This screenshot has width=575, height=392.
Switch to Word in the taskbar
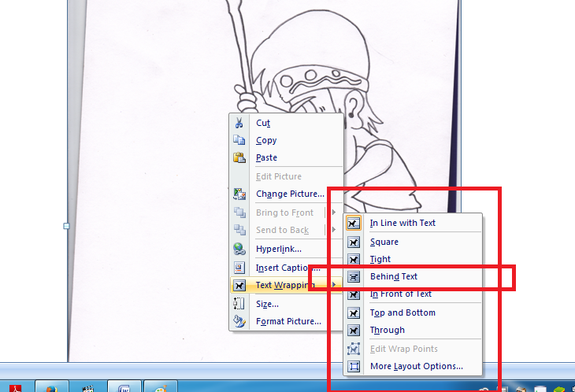[124, 387]
